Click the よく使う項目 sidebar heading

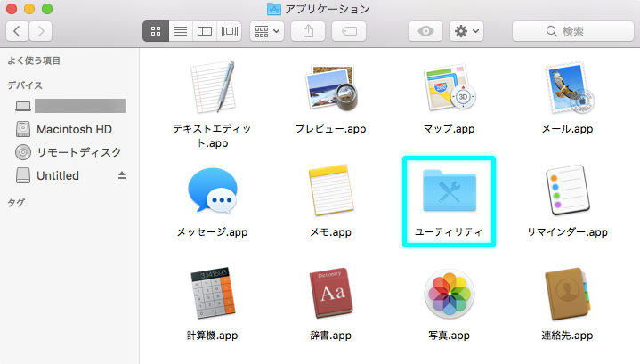tap(34, 61)
